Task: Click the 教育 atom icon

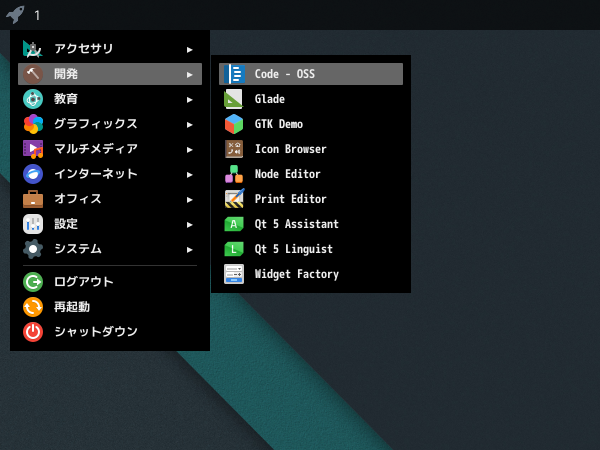Action: (33, 99)
